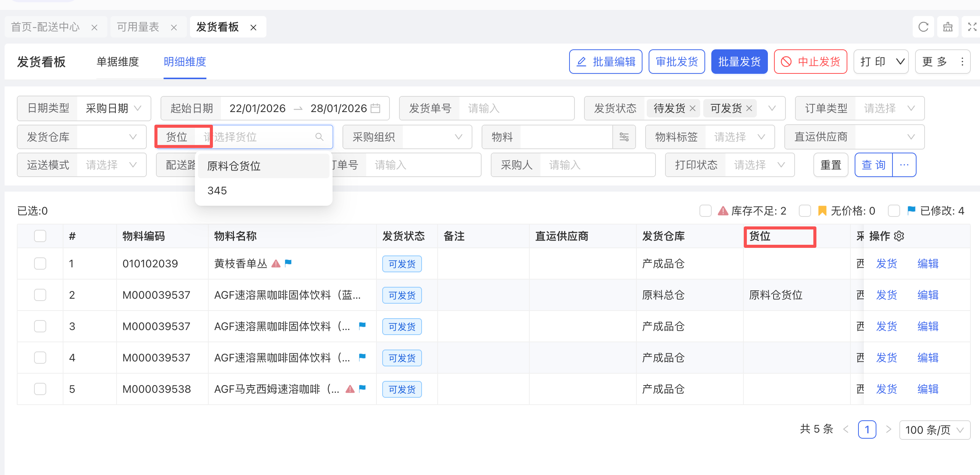Check the 库存不足 filter checkbox
Viewport: 980px width, 475px height.
tap(705, 211)
